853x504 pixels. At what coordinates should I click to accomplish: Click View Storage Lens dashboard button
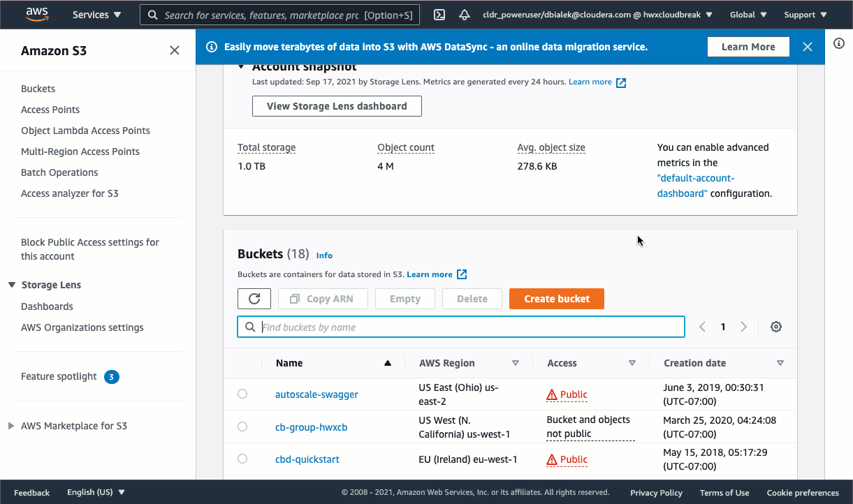(337, 106)
